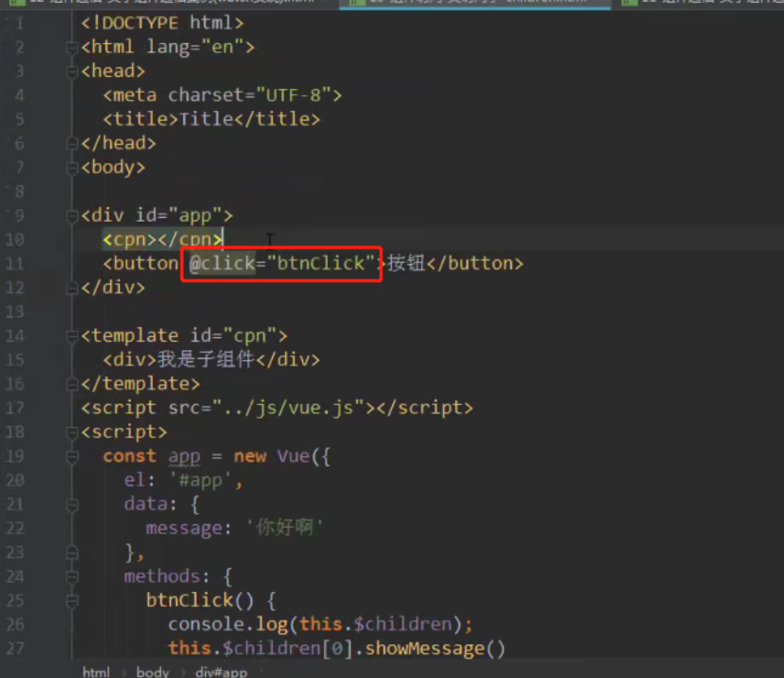The height and width of the screenshot is (678, 784).
Task: Click the showMessage() call on line 27
Action: (435, 648)
